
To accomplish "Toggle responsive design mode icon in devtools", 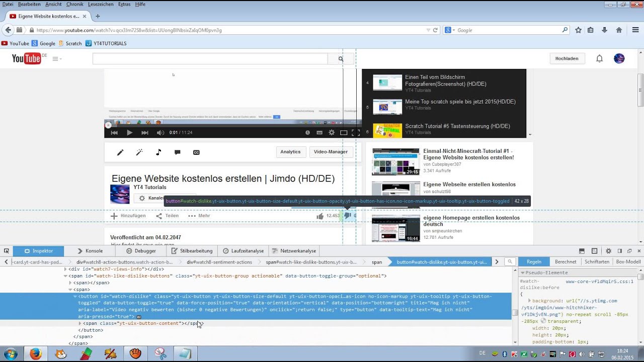I will pyautogui.click(x=594, y=251).
